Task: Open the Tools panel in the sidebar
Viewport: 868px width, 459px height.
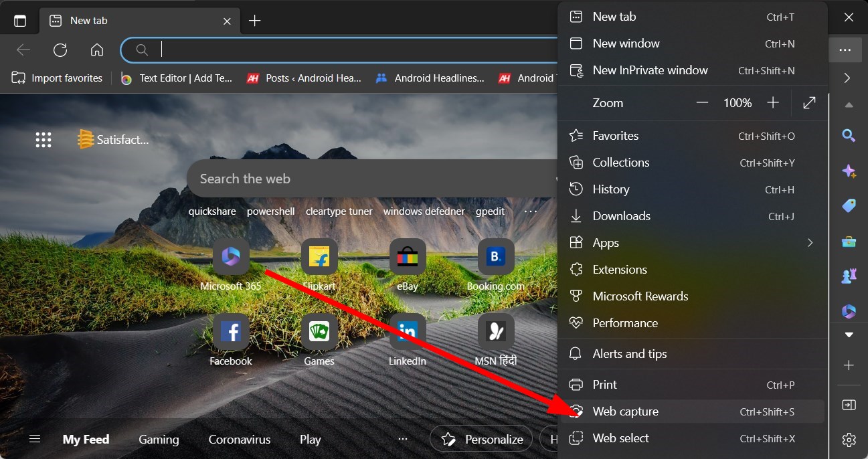Action: pos(849,241)
